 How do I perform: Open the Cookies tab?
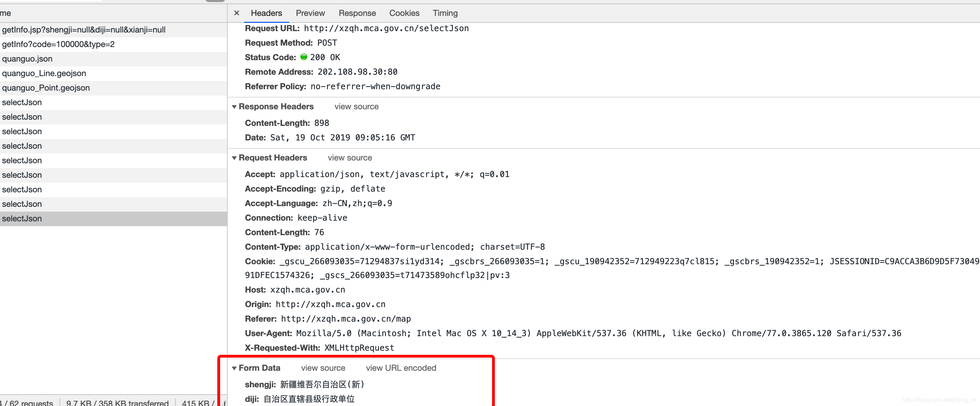click(404, 13)
